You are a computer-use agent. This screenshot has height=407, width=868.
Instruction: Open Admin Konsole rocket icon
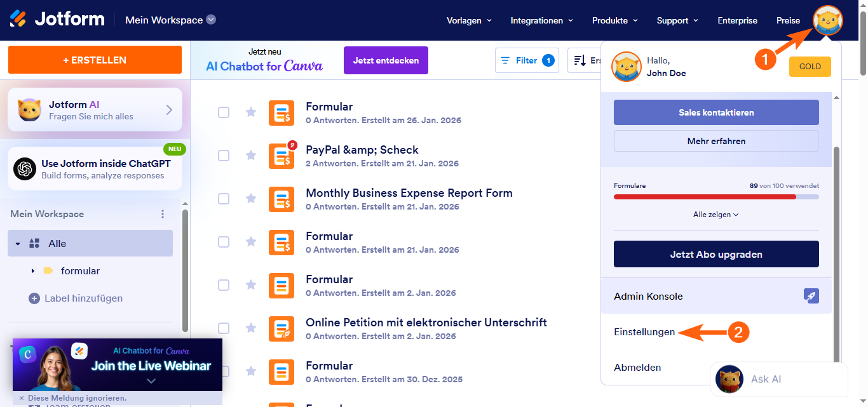click(x=811, y=296)
